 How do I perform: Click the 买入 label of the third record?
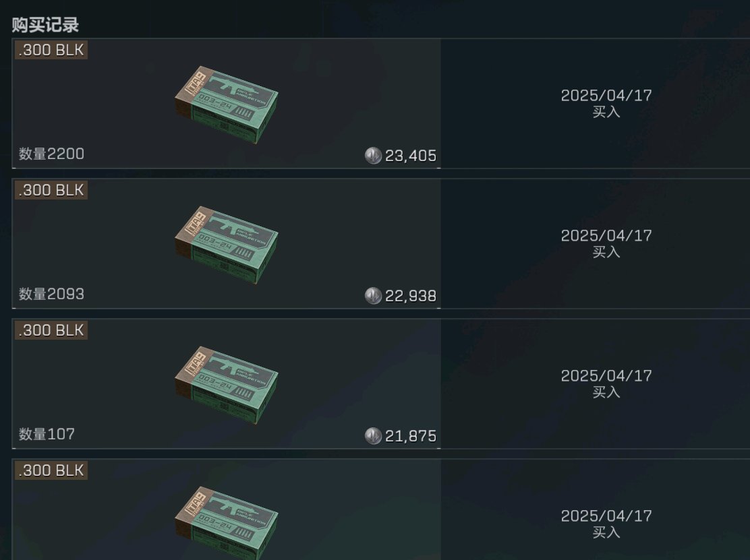point(606,392)
